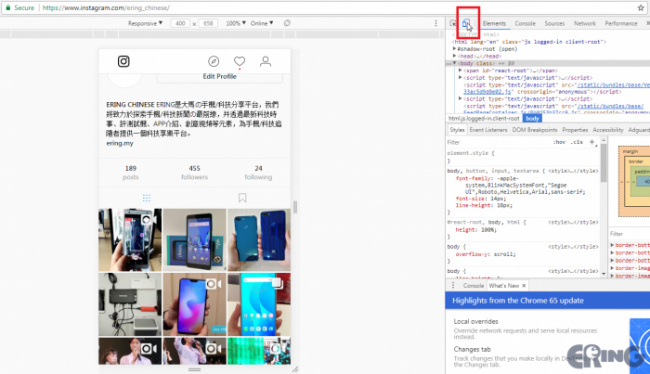
Task: Open the Responsive device dropdown
Action: [x=145, y=23]
